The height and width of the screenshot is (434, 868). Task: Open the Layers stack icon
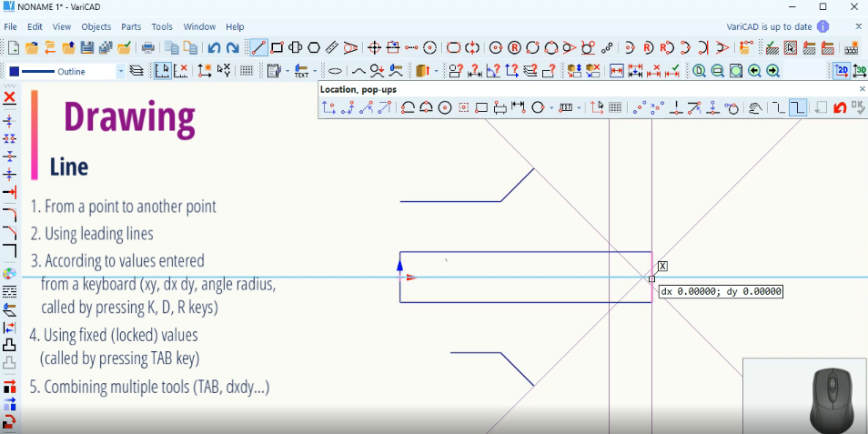pyautogui.click(x=136, y=71)
